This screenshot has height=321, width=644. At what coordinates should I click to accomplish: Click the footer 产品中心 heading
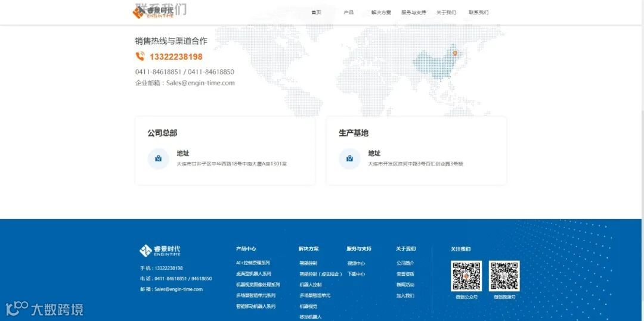click(x=246, y=249)
